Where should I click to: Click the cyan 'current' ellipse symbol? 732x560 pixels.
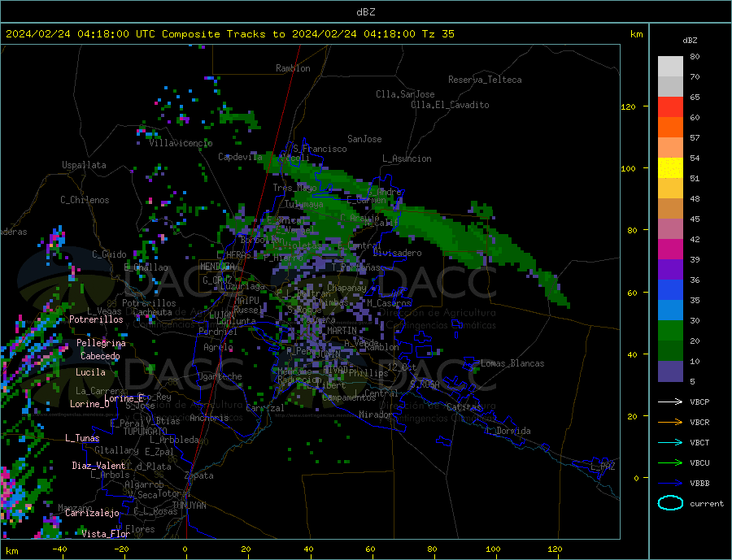670,503
